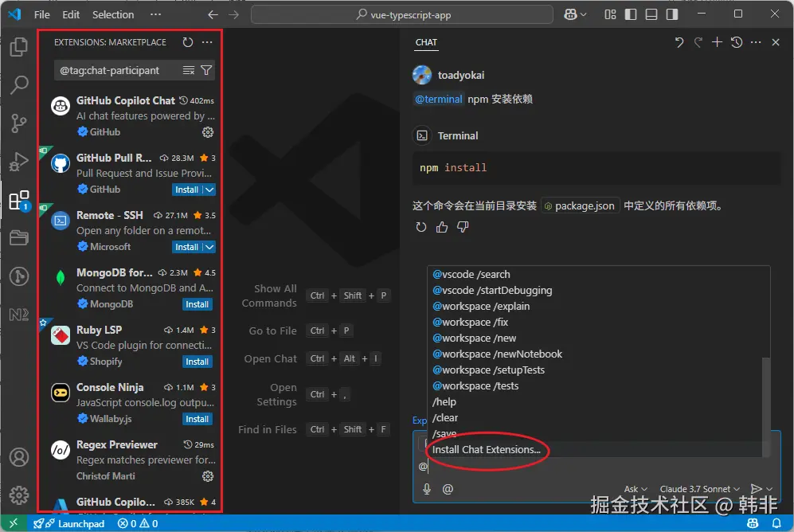This screenshot has width=794, height=532.
Task: Open the Run and Debug view
Action: (x=19, y=162)
